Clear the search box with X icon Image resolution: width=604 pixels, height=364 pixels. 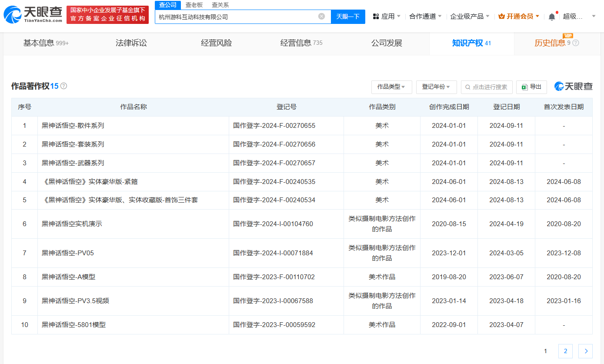321,17
